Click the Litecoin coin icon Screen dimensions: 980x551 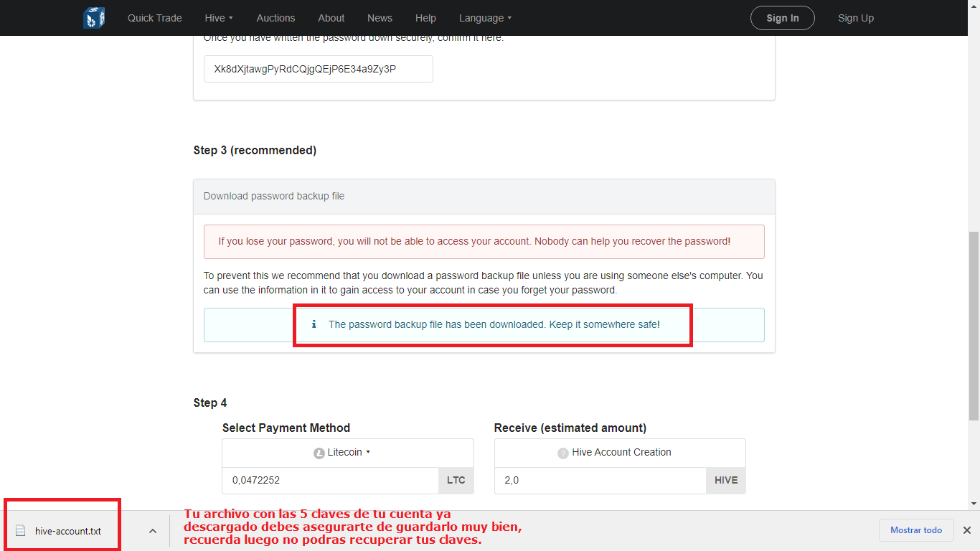319,453
